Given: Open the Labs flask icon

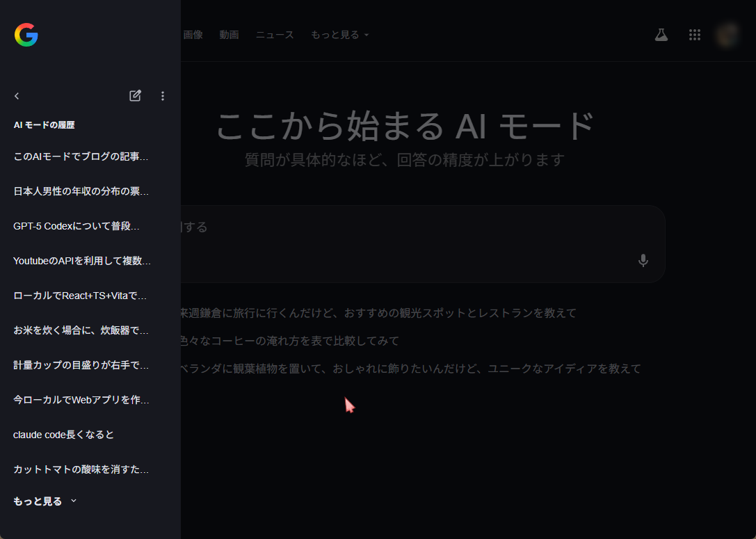Looking at the screenshot, I should 661,35.
